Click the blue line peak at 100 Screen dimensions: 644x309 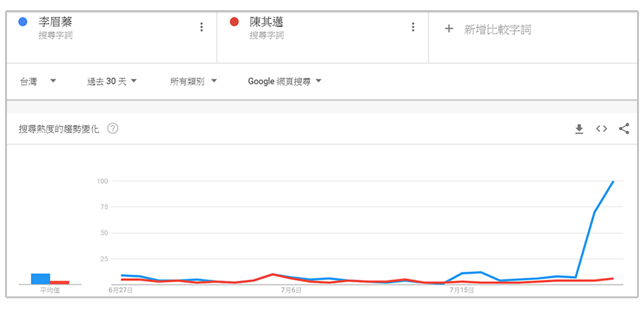tap(613, 182)
